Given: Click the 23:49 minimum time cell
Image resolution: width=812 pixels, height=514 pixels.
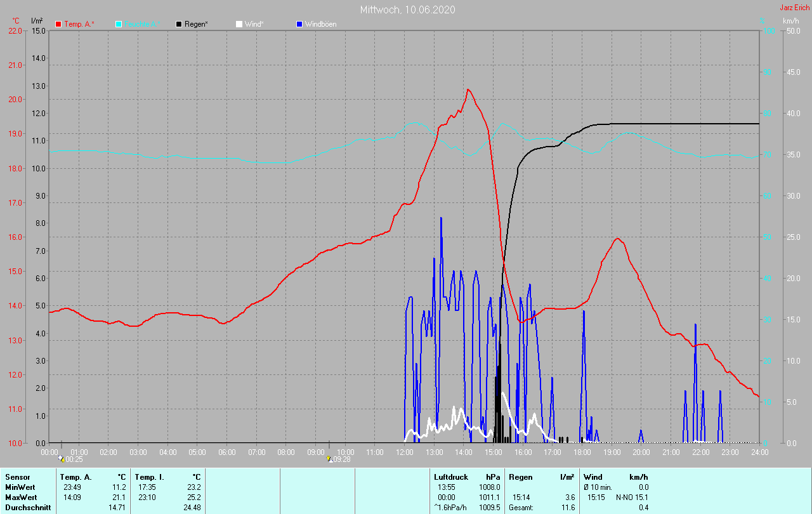Looking at the screenshot, I should (x=72, y=487).
